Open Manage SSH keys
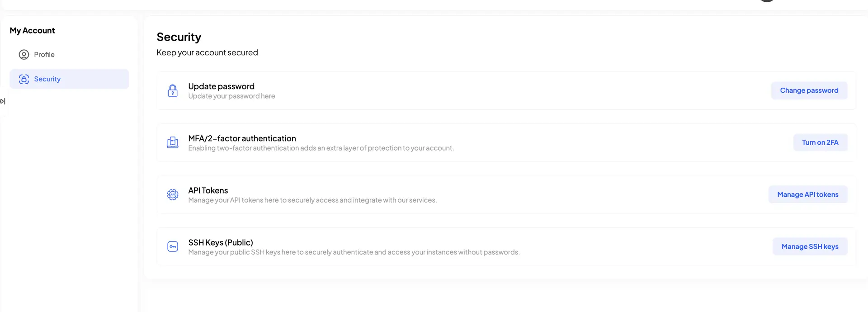The height and width of the screenshot is (312, 868). (810, 246)
